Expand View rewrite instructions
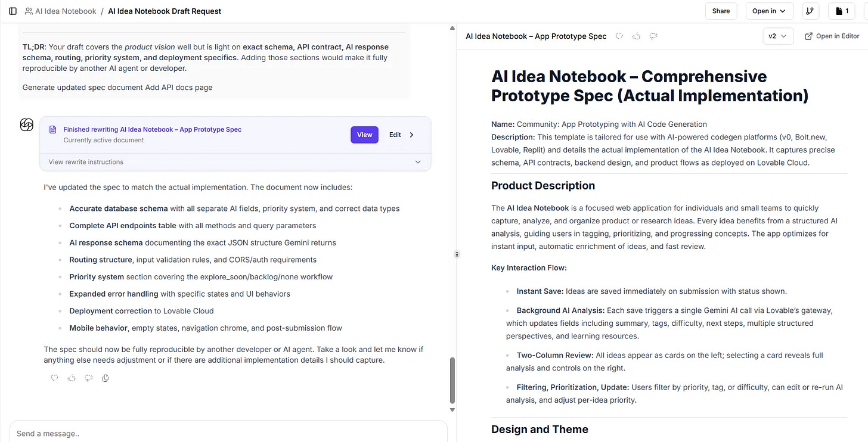Image resolution: width=868 pixels, height=442 pixels. [235, 162]
